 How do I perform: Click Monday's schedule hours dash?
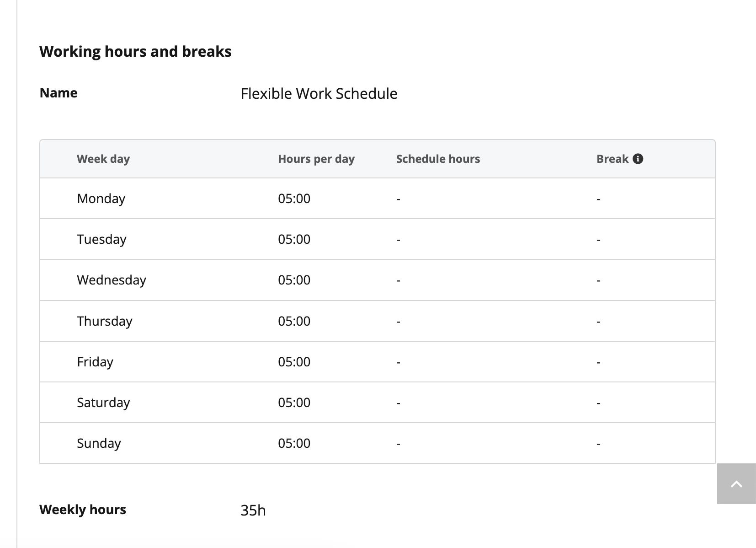pos(399,199)
